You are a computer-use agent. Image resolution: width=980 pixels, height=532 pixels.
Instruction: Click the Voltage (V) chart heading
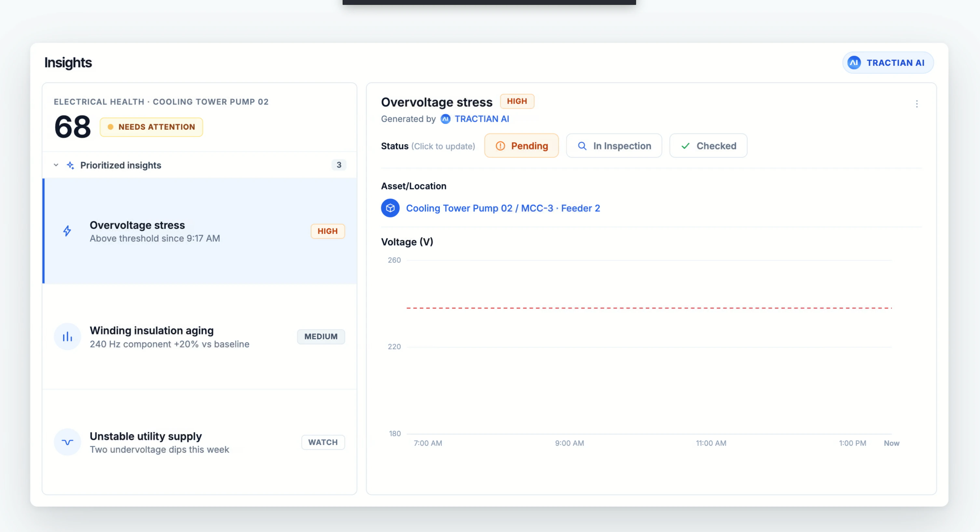pos(407,242)
